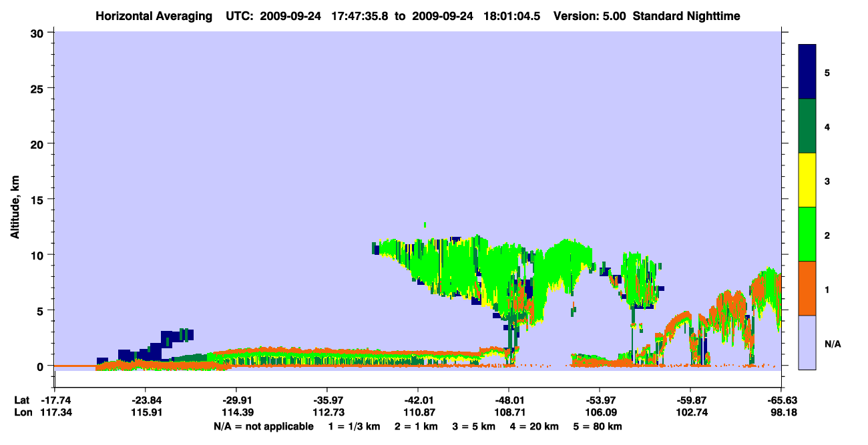Screen dimensions: 868x445
Task: Click the legend entry '1 = 1/3 km'
Action: pos(354,426)
